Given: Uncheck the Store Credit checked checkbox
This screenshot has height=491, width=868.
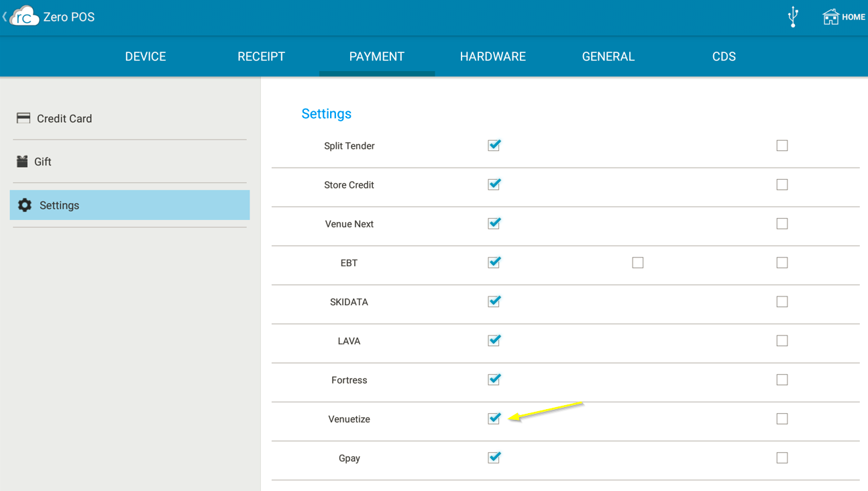Looking at the screenshot, I should click(x=494, y=184).
